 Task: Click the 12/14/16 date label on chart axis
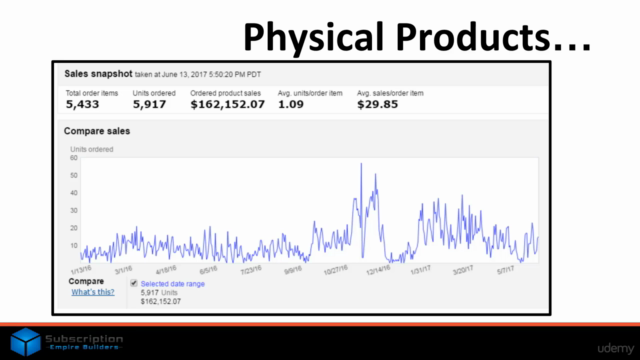[x=378, y=270]
